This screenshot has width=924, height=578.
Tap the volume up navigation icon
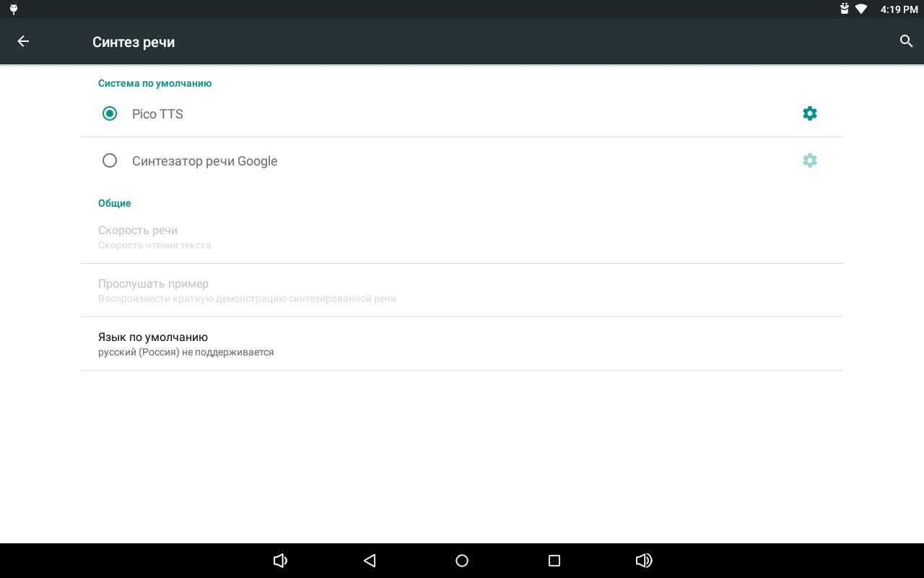tap(644, 561)
